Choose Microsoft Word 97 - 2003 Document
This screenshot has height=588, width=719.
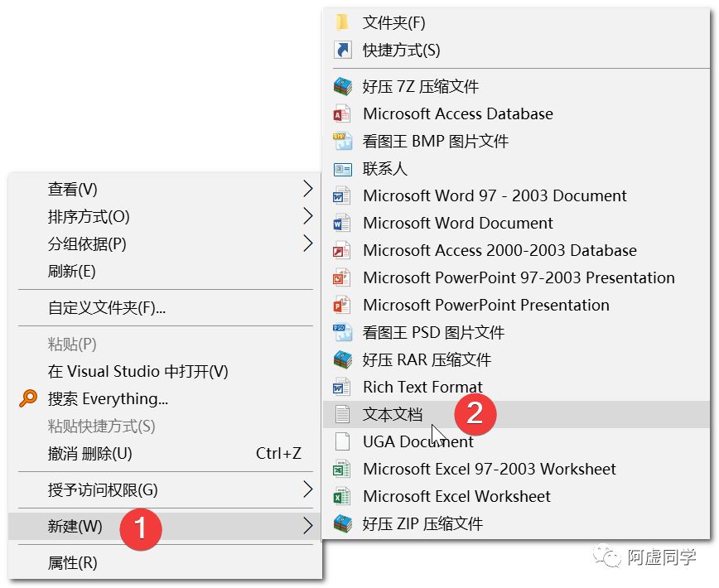516,195
